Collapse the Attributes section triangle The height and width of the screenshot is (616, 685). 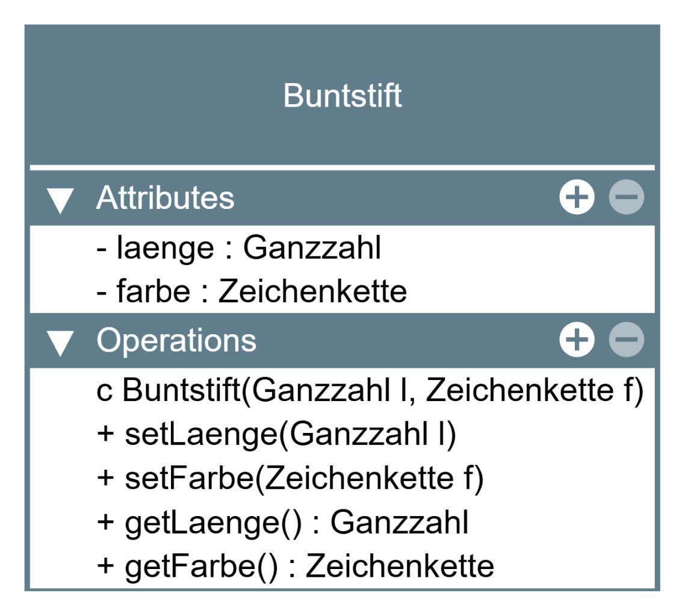60,199
